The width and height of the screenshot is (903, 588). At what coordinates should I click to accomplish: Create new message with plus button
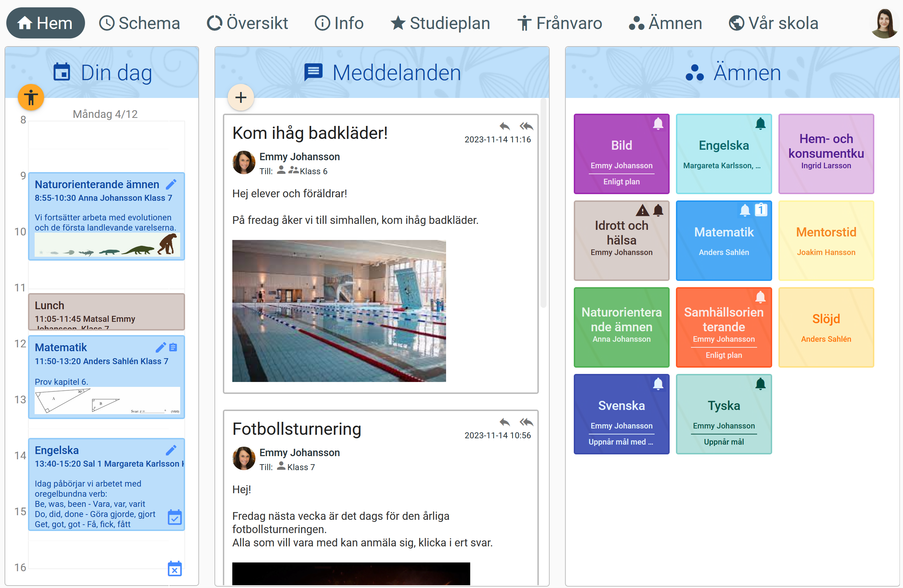[x=241, y=98]
